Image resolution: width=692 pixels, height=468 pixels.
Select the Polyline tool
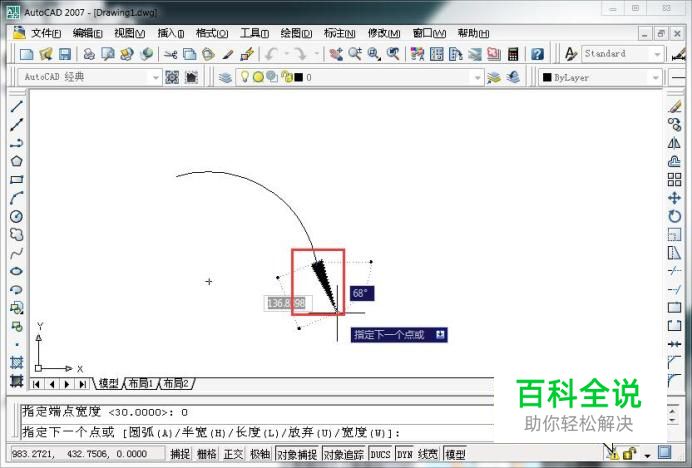tap(17, 143)
